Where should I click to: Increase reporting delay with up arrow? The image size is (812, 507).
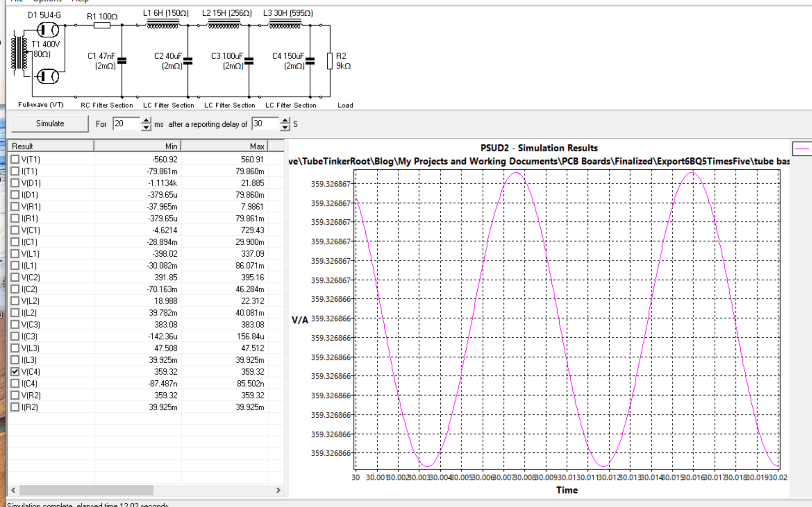(x=285, y=120)
